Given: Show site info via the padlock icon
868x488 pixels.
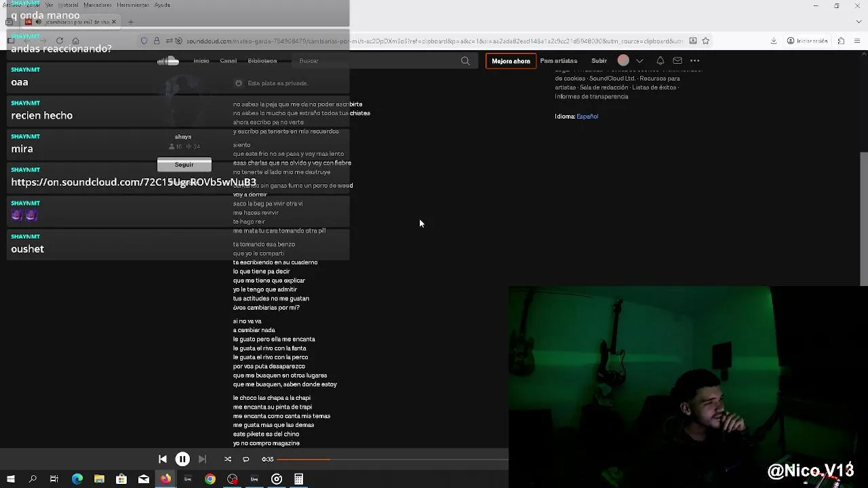Looking at the screenshot, I should (x=157, y=41).
